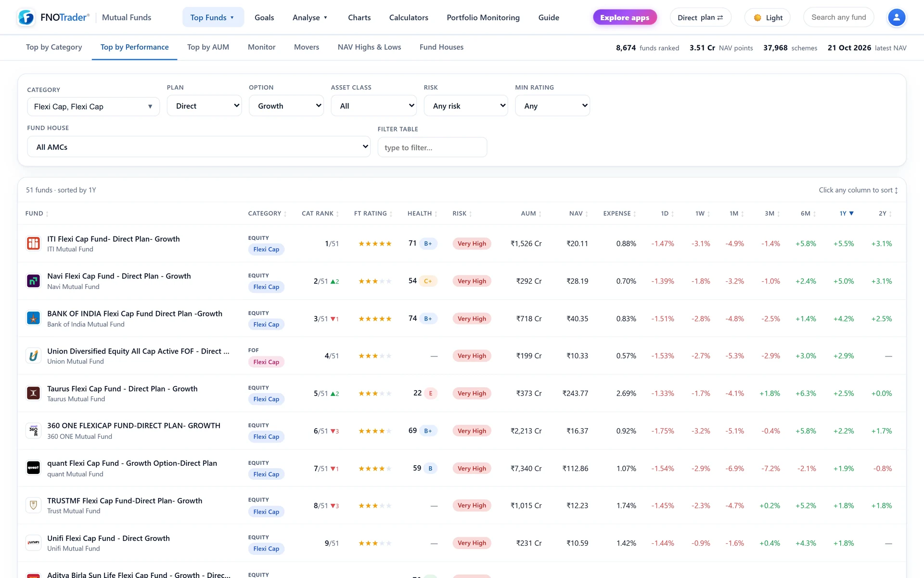Open the Analyse menu
This screenshot has width=924, height=578.
pyautogui.click(x=310, y=17)
